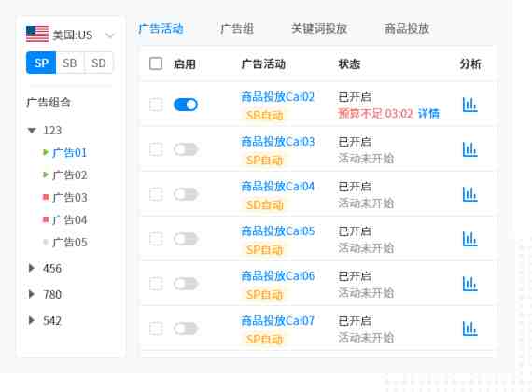Viewport: 532px width, 392px height.
Task: Open analysis chart for 商品投放Cai07
Action: point(469,329)
